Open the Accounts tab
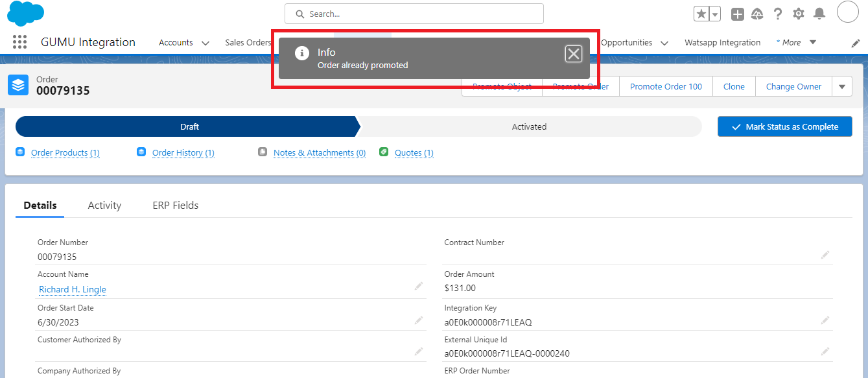Image resolution: width=868 pixels, height=378 pixels. tap(176, 43)
